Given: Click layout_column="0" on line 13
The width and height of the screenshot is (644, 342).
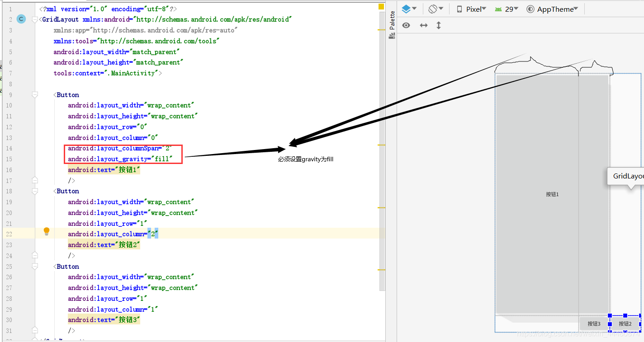Looking at the screenshot, I should (x=113, y=138).
